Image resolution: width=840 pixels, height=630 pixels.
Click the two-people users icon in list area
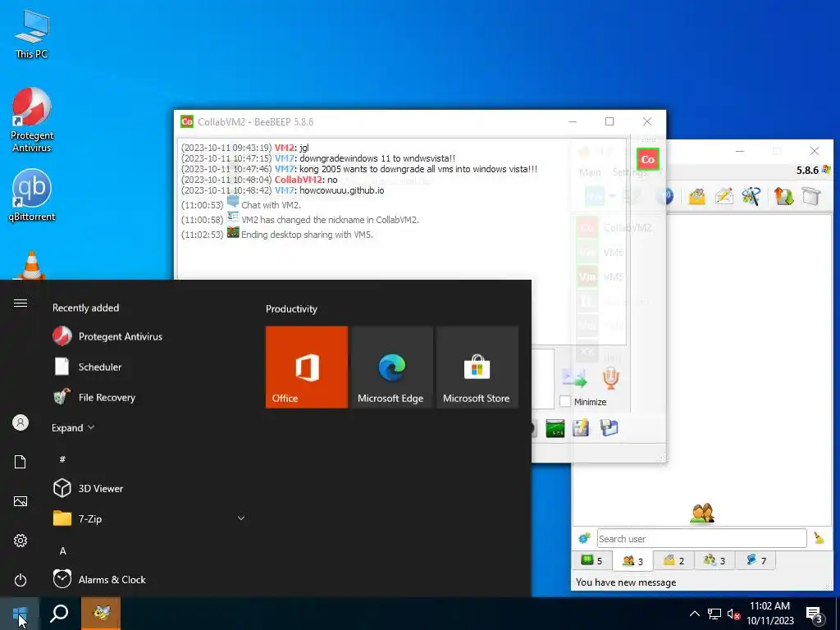(x=702, y=514)
